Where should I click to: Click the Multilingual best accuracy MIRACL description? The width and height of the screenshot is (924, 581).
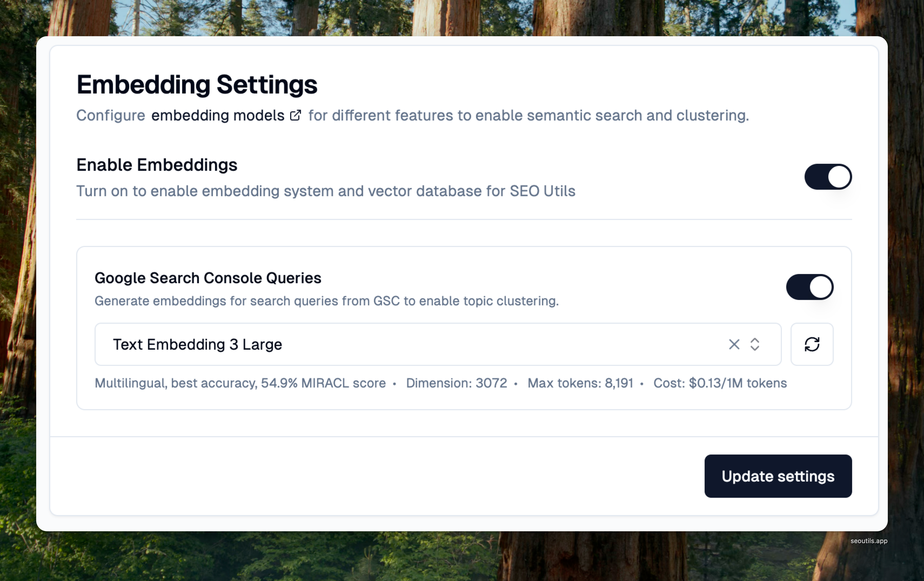(x=240, y=383)
